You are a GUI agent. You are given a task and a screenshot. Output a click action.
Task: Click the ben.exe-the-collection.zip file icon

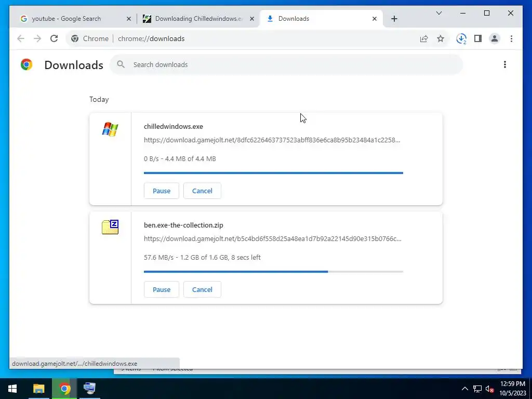(110, 227)
